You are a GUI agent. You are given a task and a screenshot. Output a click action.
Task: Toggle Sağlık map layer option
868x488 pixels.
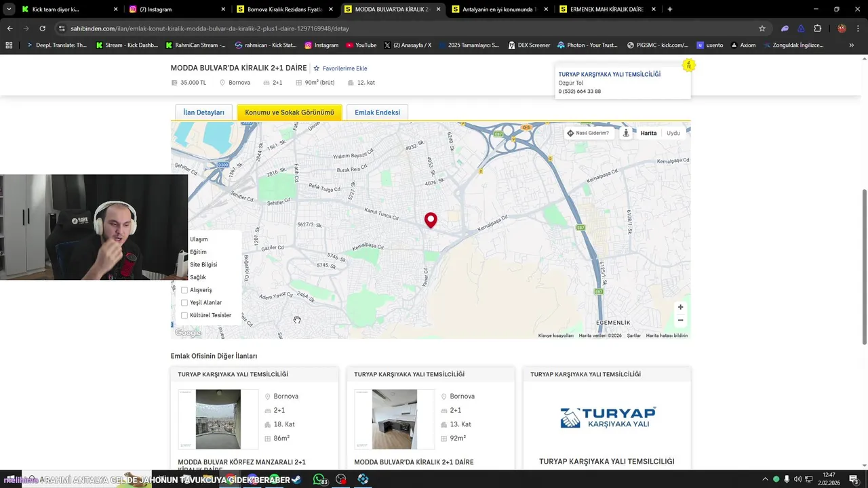click(x=198, y=277)
